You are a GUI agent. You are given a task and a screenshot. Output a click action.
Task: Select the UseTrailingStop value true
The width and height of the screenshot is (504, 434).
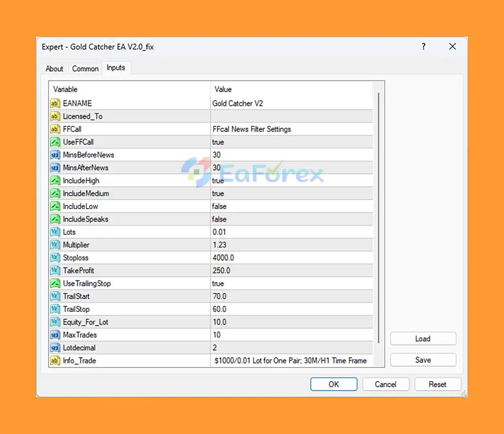pyautogui.click(x=218, y=284)
